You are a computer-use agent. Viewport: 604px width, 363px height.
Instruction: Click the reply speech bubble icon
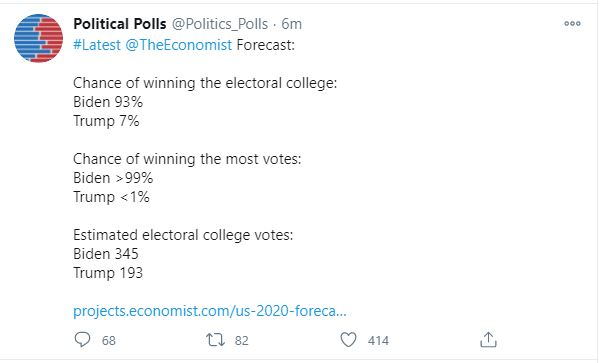[82, 340]
